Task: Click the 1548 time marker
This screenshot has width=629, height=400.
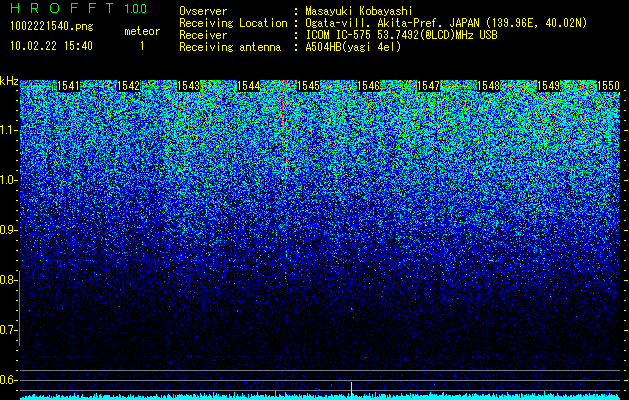Action: (x=489, y=86)
